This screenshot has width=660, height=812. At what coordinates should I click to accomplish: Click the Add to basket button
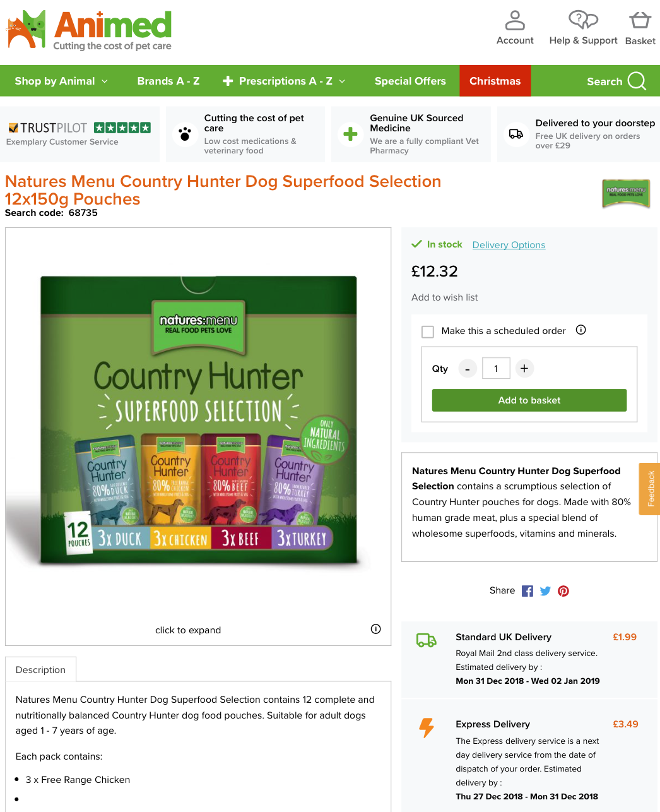tap(529, 400)
